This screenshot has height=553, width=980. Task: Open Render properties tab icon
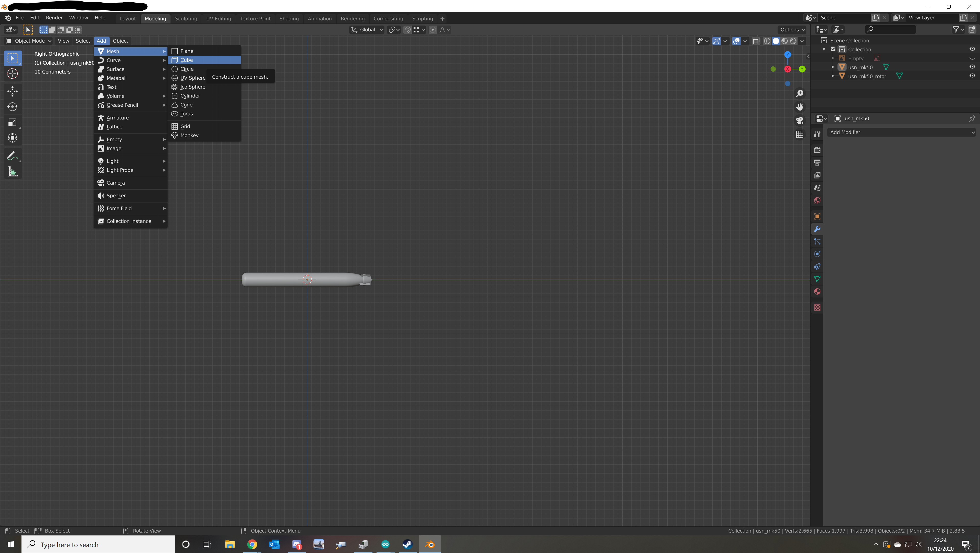pyautogui.click(x=817, y=150)
